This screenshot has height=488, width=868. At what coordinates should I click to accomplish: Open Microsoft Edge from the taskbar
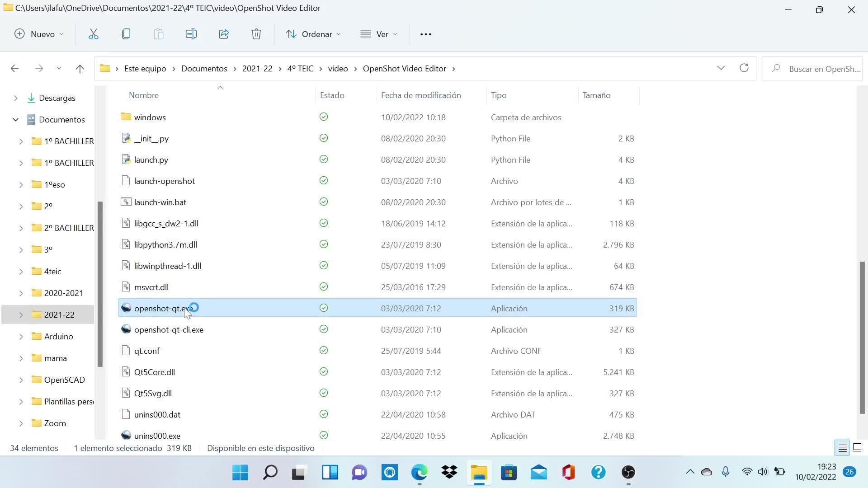[x=419, y=473]
